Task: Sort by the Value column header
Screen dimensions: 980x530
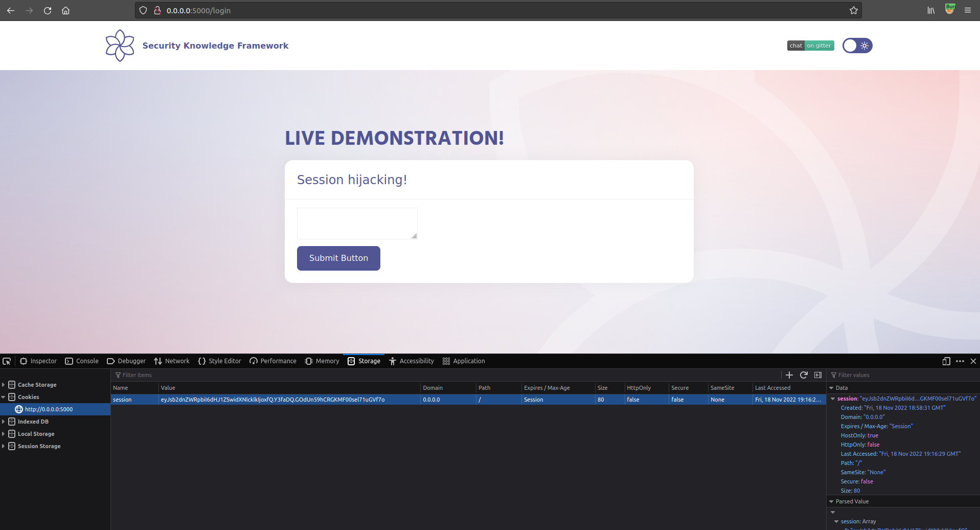Action: pyautogui.click(x=290, y=388)
